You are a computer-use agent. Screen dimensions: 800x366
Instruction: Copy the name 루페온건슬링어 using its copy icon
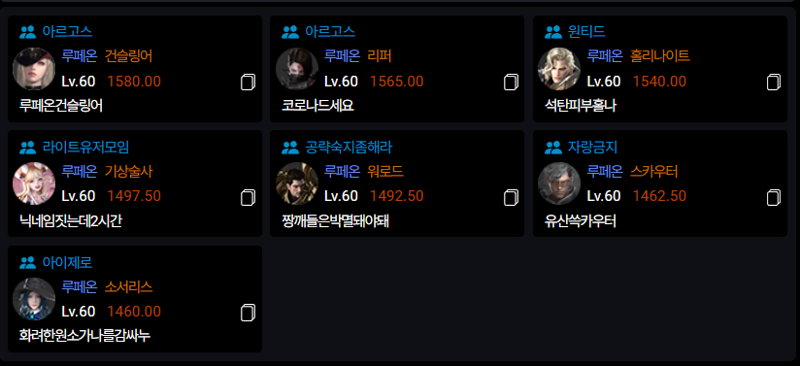[x=248, y=82]
